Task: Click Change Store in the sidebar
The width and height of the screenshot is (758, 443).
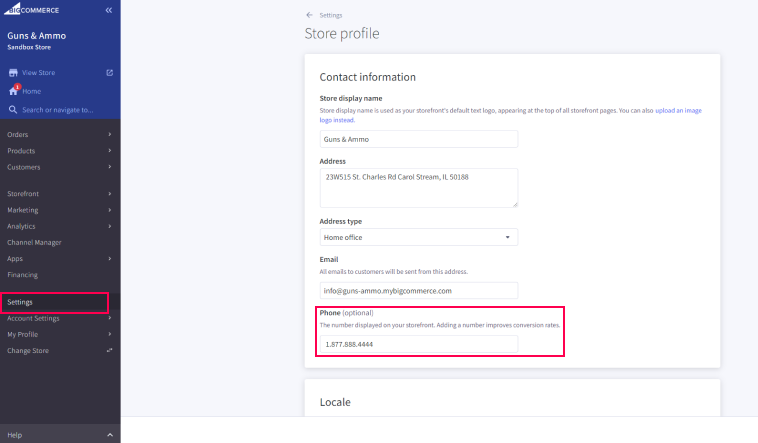Action: (x=28, y=351)
